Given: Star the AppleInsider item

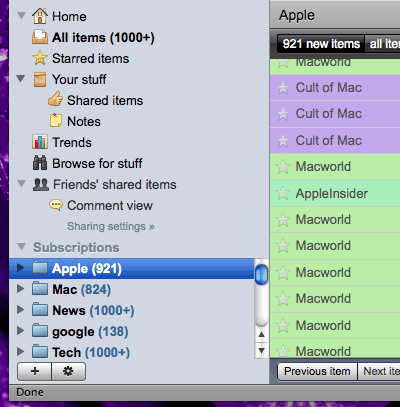Looking at the screenshot, I should [283, 193].
